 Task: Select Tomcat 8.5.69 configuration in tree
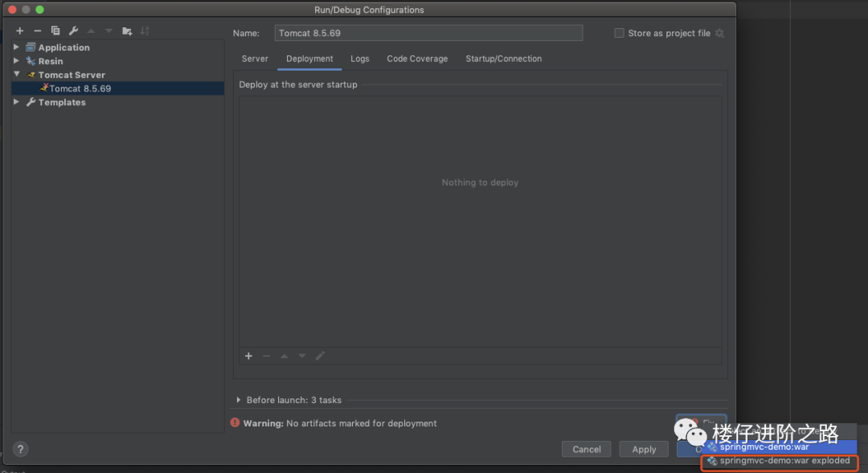(118, 88)
